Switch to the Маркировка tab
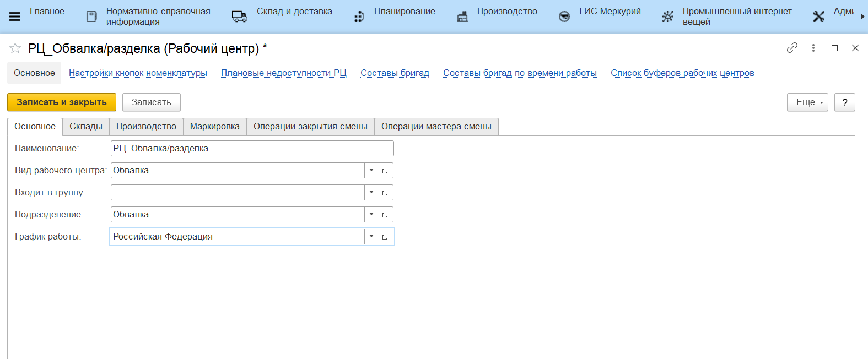The height and width of the screenshot is (359, 868). [214, 126]
